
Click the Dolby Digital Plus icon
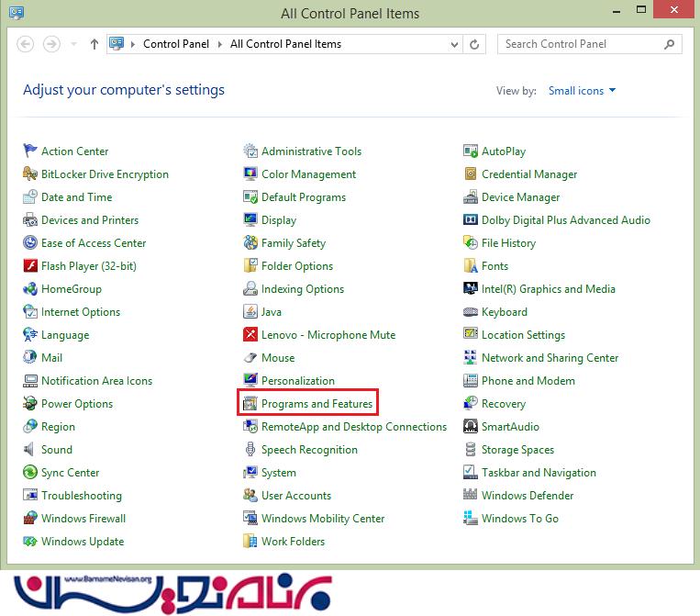tap(471, 220)
